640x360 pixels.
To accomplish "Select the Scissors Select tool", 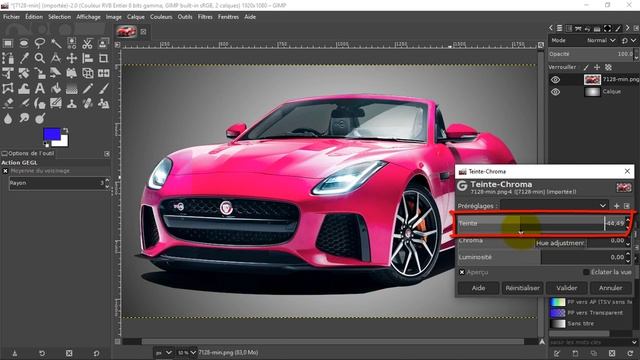I will coord(87,43).
